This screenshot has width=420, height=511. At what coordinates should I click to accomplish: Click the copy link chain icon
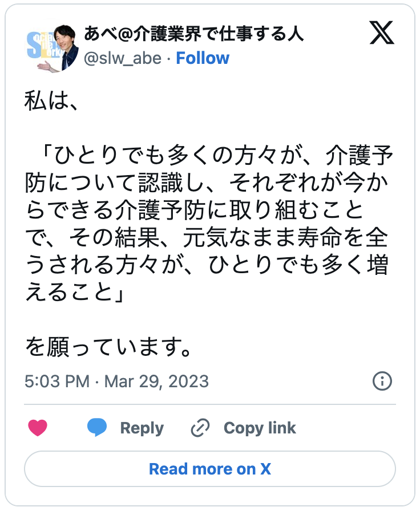[x=200, y=428]
